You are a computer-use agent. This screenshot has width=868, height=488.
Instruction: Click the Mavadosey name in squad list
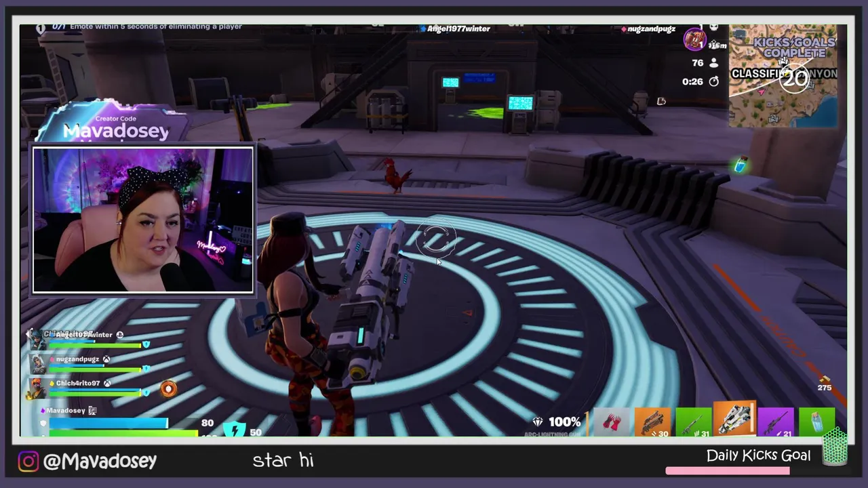coord(66,411)
